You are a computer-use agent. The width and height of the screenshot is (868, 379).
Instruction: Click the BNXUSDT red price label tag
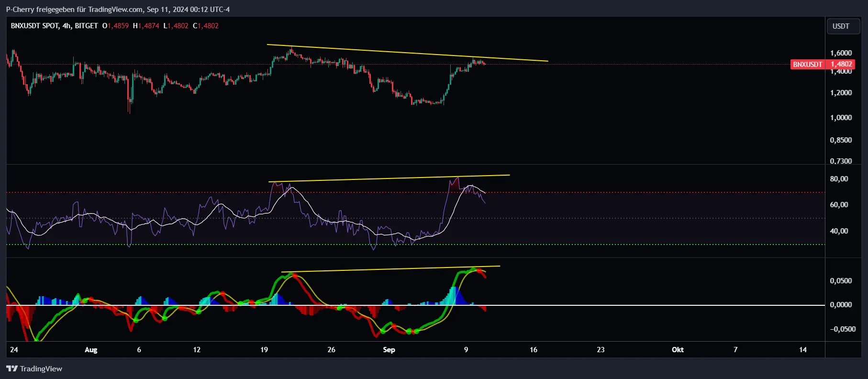click(808, 64)
